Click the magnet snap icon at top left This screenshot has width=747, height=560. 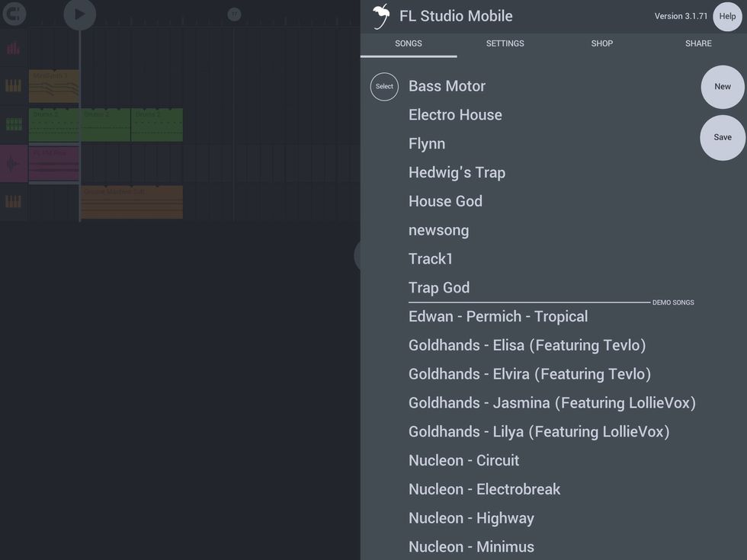point(14,14)
